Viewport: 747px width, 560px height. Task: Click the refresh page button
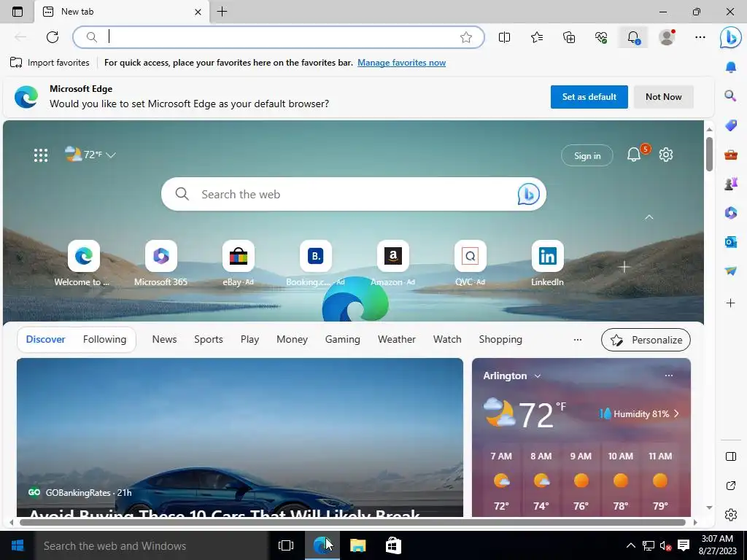point(53,37)
